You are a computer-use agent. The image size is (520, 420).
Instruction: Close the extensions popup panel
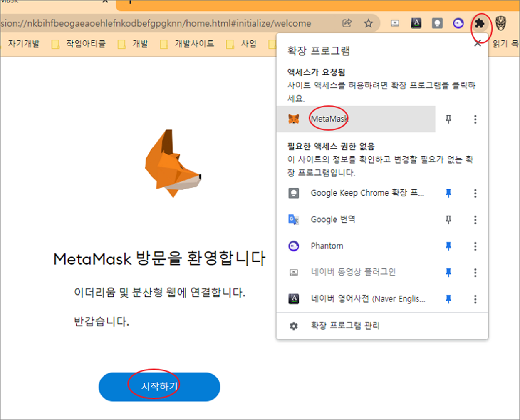(478, 43)
